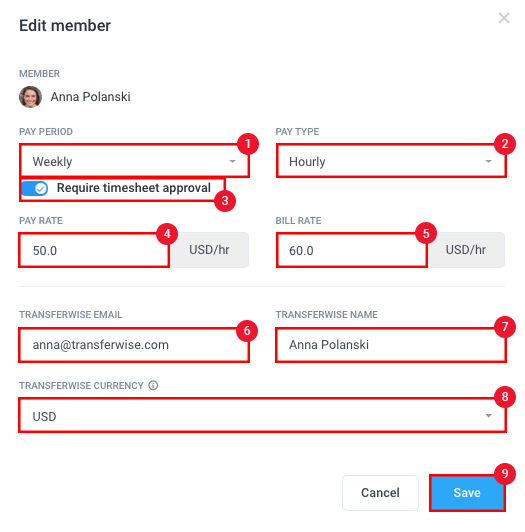Click the Pay Period dropdown arrow
The image size is (525, 532).
pyautogui.click(x=232, y=161)
